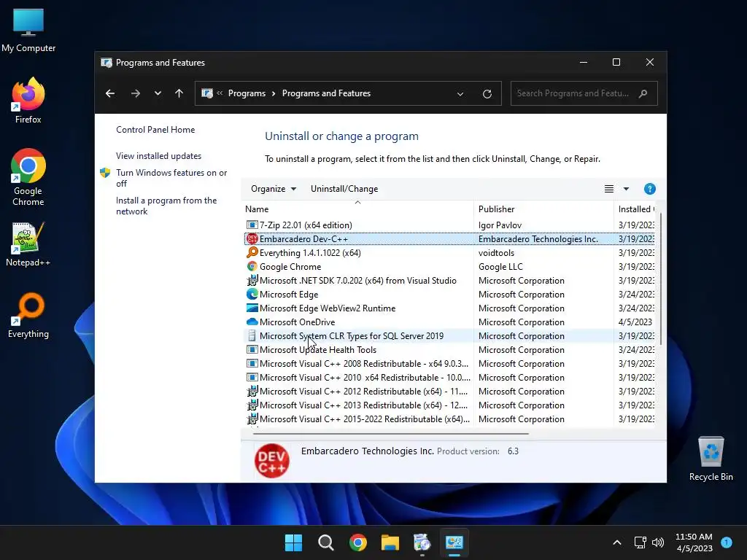Select Visual C++ 2010 x64 Redistributable entry
747x560 pixels.
449,377
